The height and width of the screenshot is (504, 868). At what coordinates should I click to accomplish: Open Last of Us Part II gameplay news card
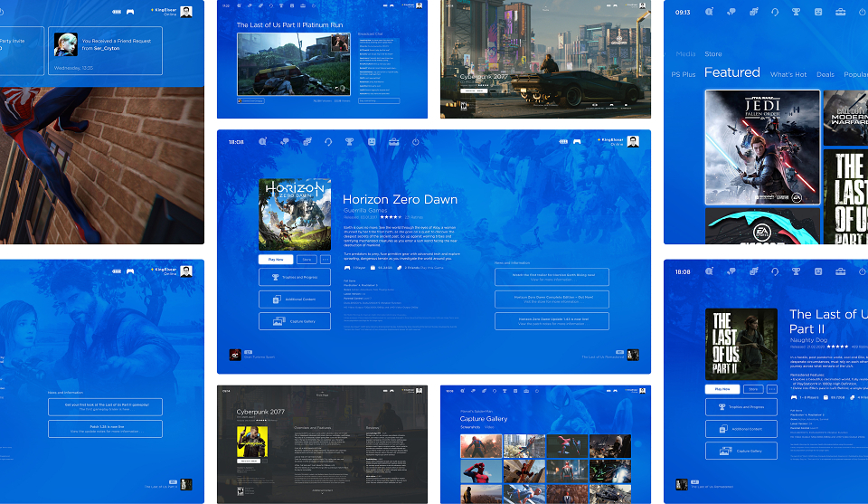click(105, 407)
